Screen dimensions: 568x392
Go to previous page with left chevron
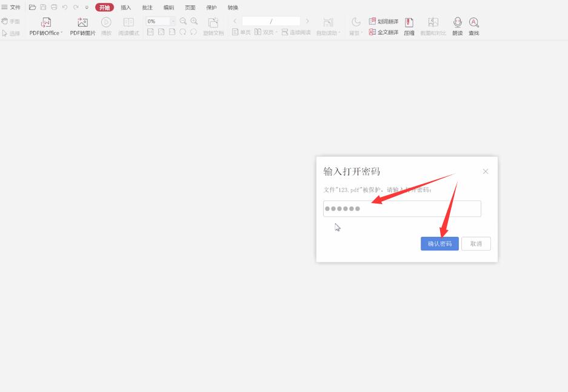235,21
